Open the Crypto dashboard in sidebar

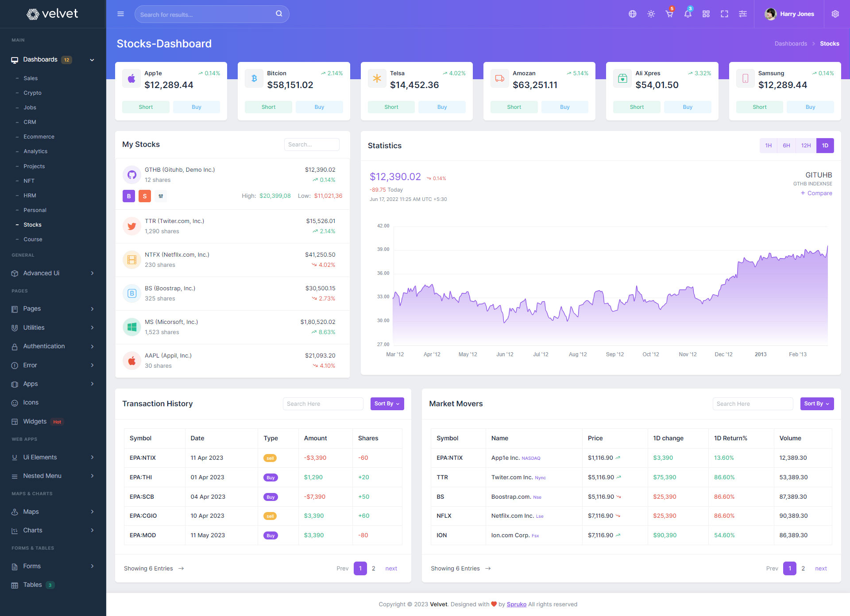(x=32, y=93)
